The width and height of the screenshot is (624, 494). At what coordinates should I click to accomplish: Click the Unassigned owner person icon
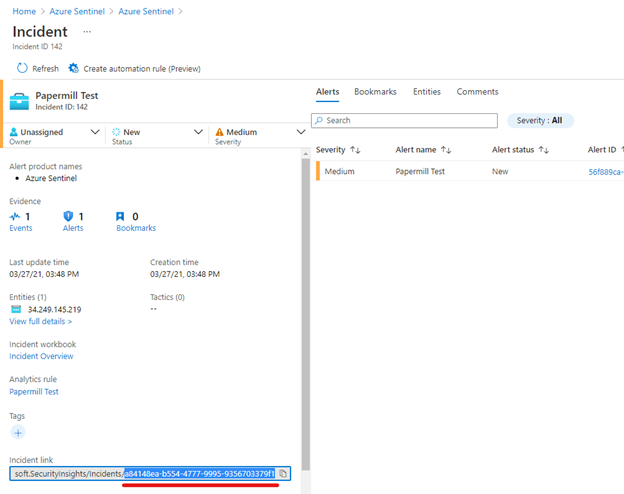pos(14,132)
